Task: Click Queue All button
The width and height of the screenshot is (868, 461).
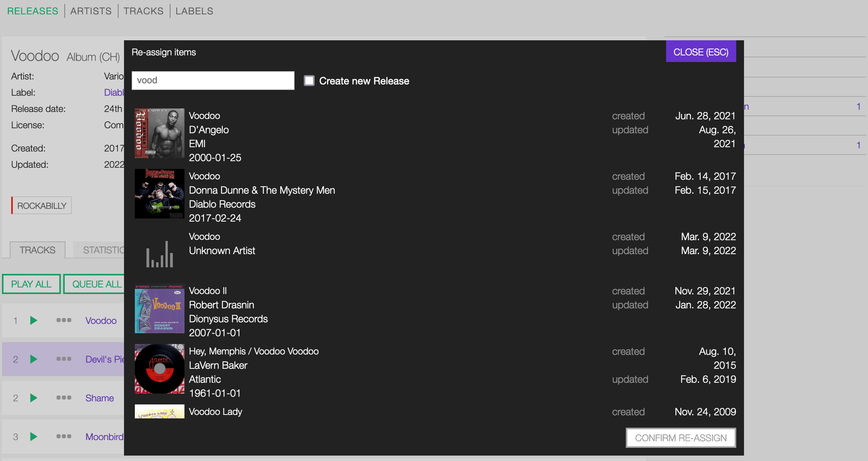Action: pos(95,284)
